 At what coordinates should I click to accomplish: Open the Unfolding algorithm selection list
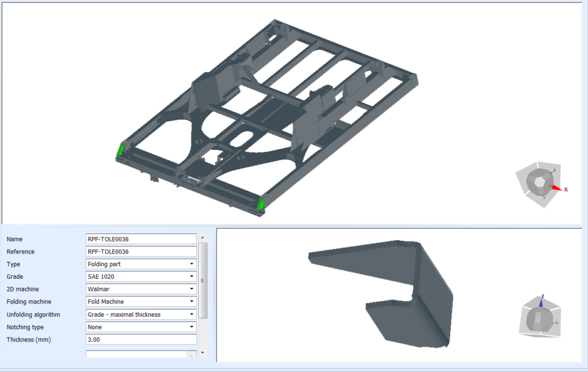pos(192,314)
